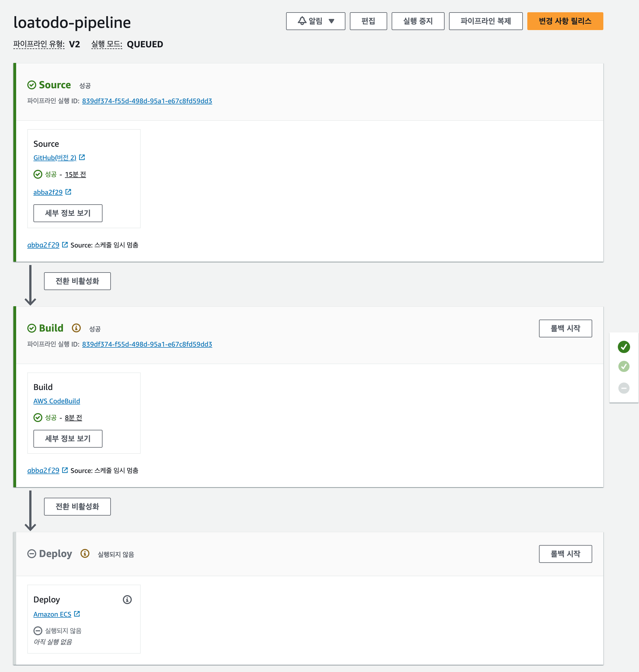Click the 편집 button
The image size is (639, 672).
click(368, 21)
